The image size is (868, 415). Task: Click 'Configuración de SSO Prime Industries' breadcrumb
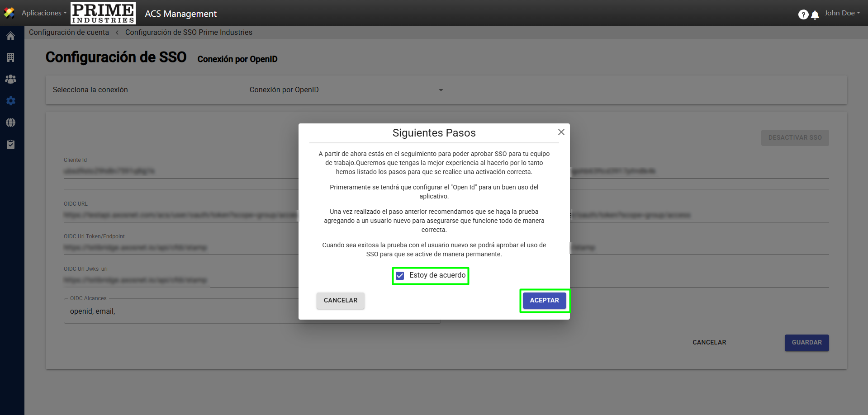[x=189, y=33]
